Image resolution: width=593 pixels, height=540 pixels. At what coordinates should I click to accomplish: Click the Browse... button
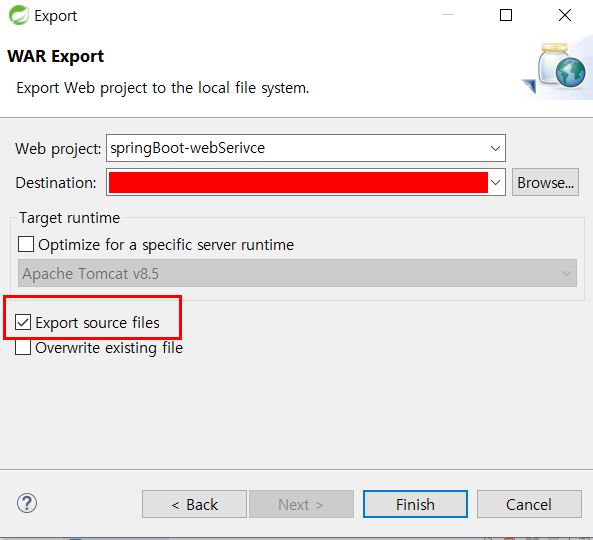pyautogui.click(x=545, y=182)
